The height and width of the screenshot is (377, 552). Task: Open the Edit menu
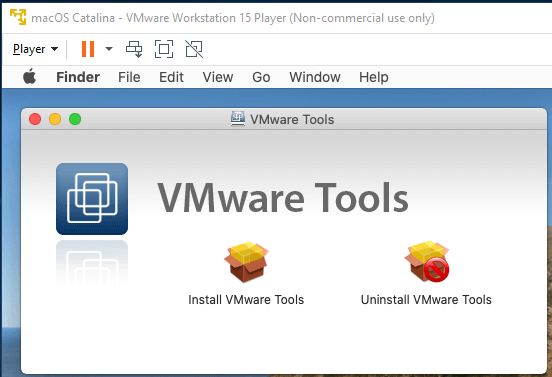coord(171,77)
